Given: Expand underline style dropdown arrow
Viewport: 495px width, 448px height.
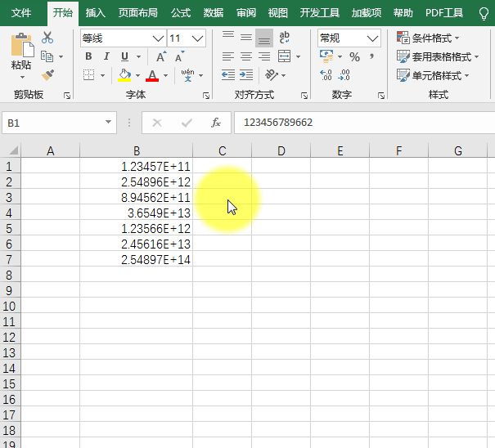Looking at the screenshot, I should click(x=138, y=56).
